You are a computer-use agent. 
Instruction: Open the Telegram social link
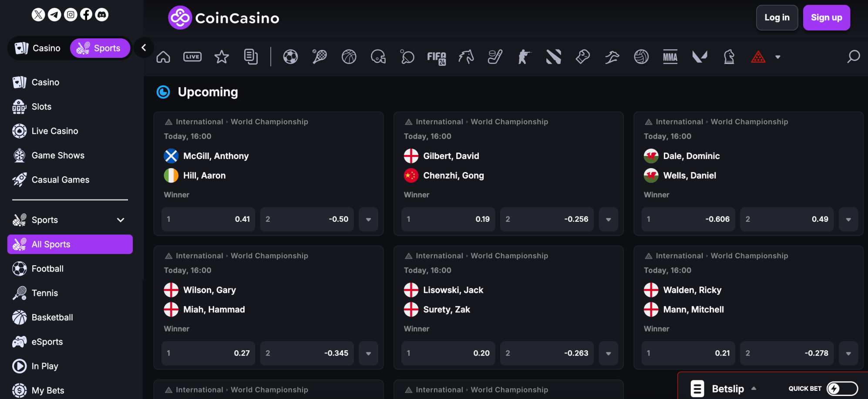click(x=54, y=15)
